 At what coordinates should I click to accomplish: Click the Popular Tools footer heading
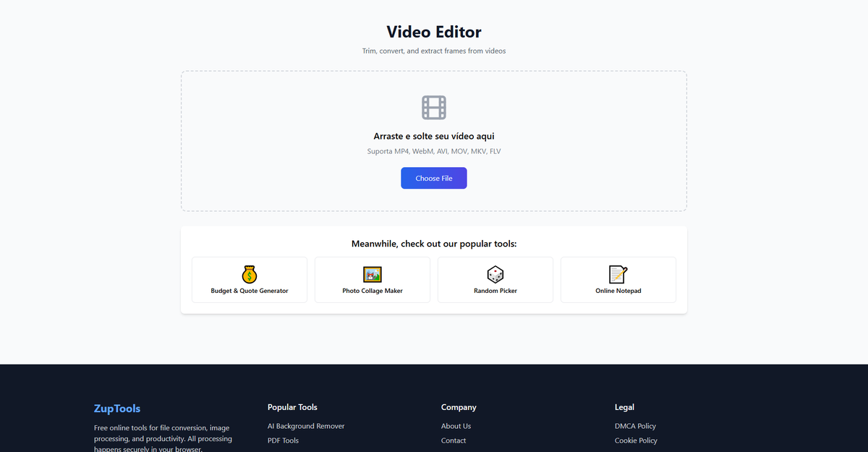point(292,407)
